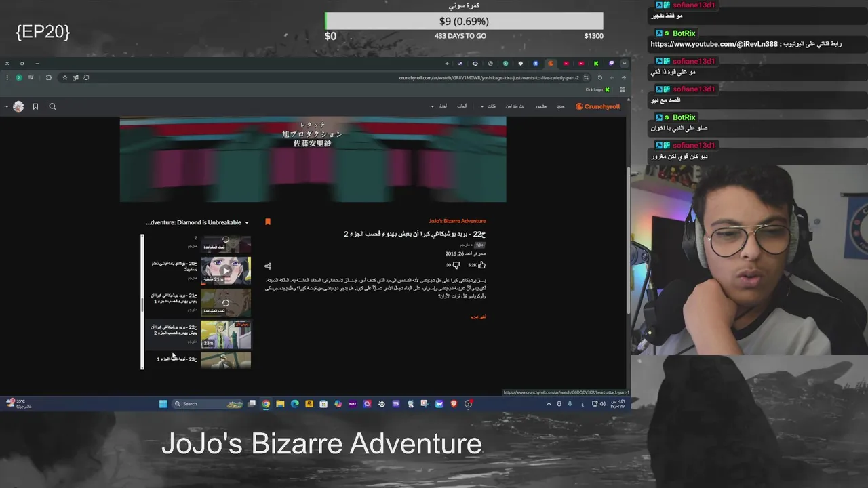This screenshot has width=868, height=488.
Task: Open the Brave browser icon on the taskbar
Action: pyautogui.click(x=454, y=403)
